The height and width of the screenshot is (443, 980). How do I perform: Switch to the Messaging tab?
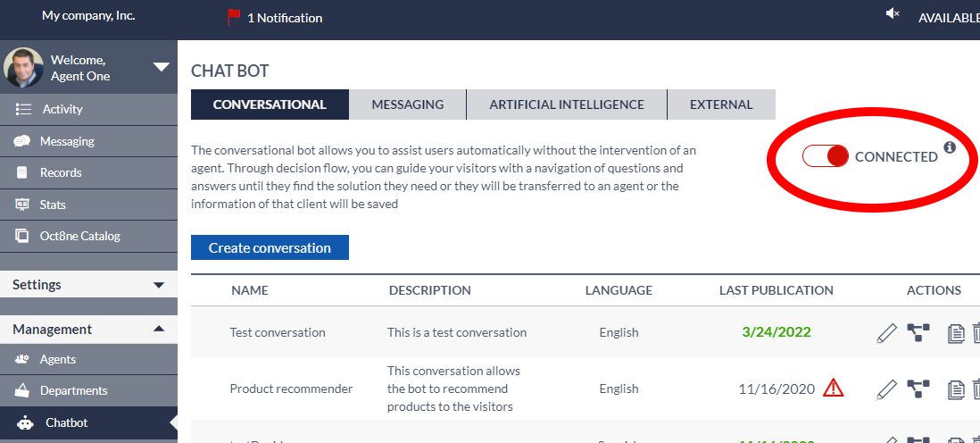click(x=407, y=104)
